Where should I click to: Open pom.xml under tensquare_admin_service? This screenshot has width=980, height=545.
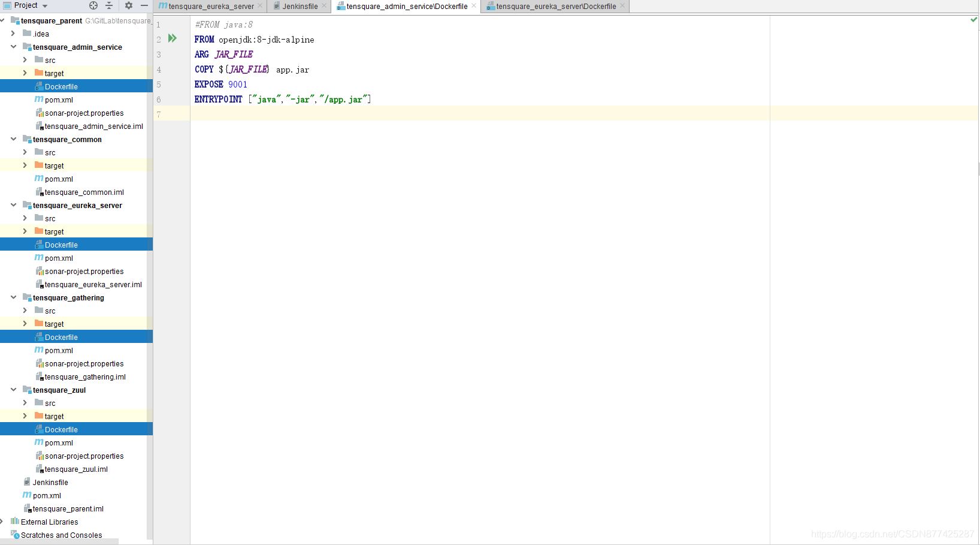[59, 100]
